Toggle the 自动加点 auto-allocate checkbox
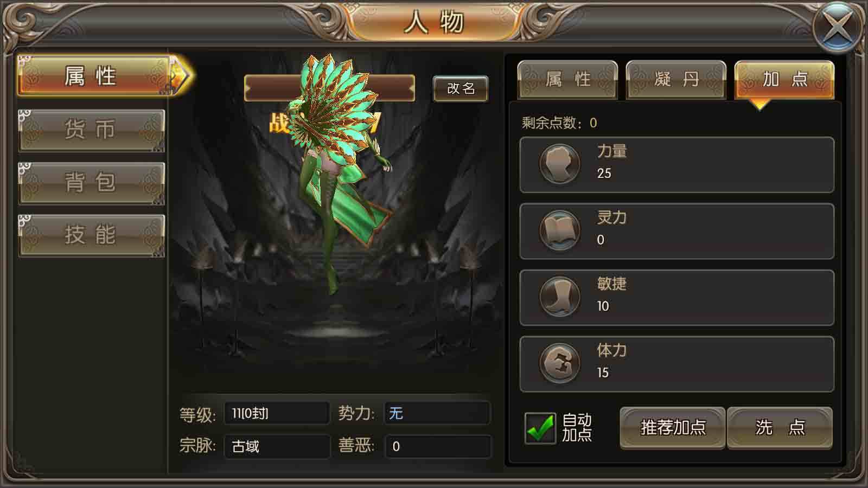The height and width of the screenshot is (488, 868). [540, 428]
